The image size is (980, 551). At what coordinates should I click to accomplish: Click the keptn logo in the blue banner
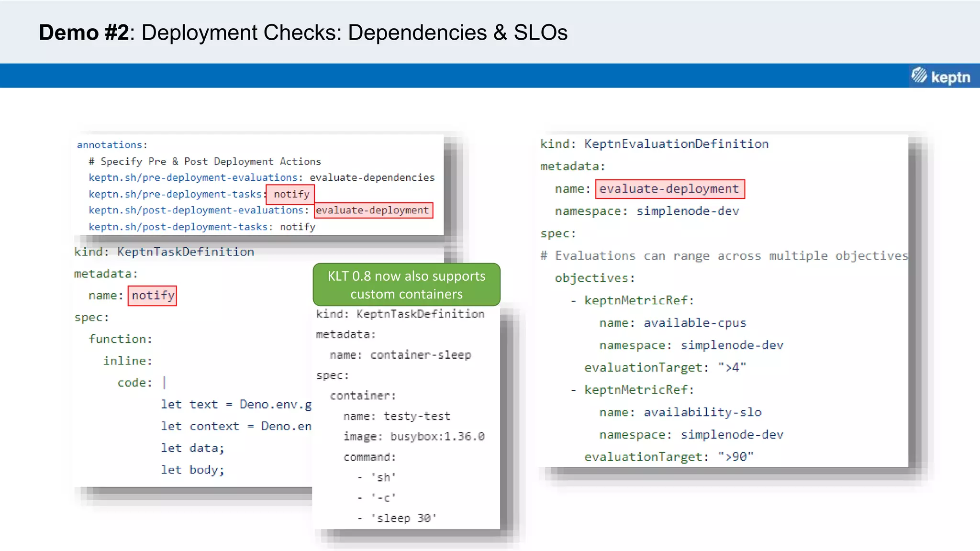941,77
